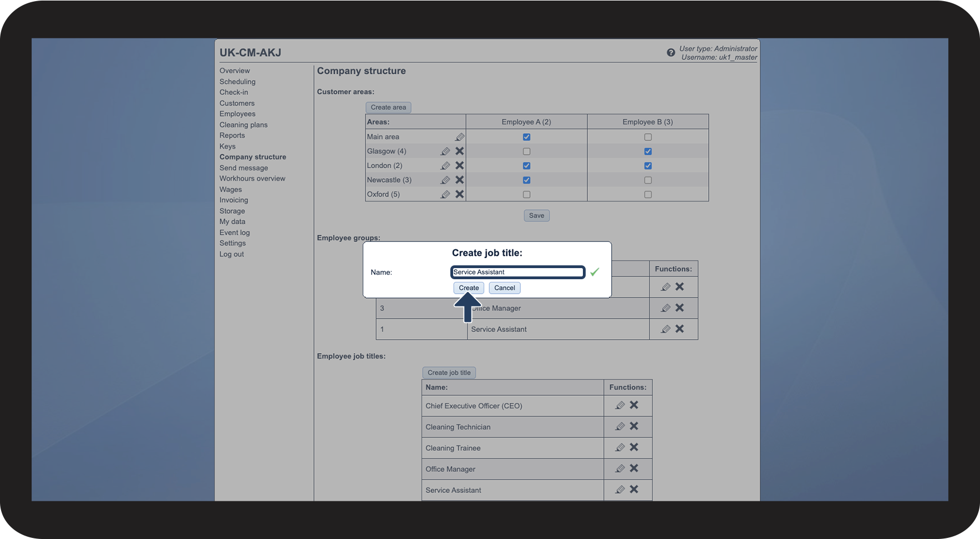Focus the job title Name field
The height and width of the screenshot is (539, 980).
click(x=518, y=272)
